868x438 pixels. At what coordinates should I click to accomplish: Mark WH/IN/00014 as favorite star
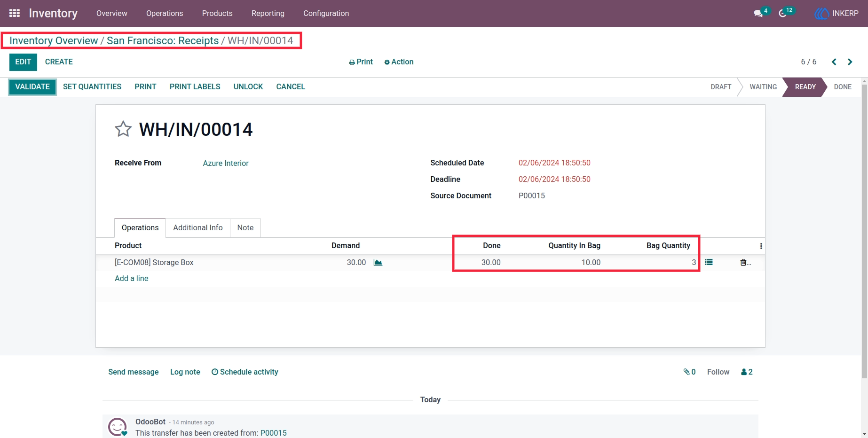123,129
